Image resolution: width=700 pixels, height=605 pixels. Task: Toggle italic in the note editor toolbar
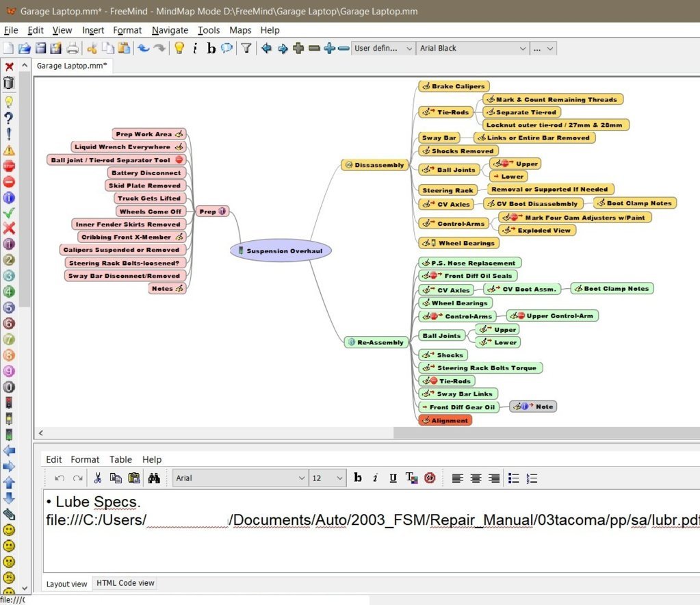pyautogui.click(x=375, y=478)
